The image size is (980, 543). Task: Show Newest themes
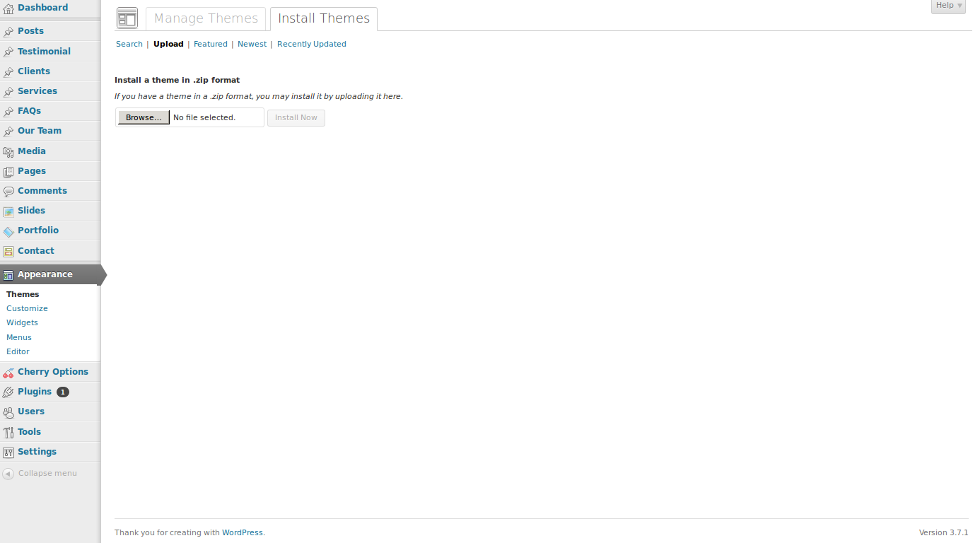(x=252, y=44)
